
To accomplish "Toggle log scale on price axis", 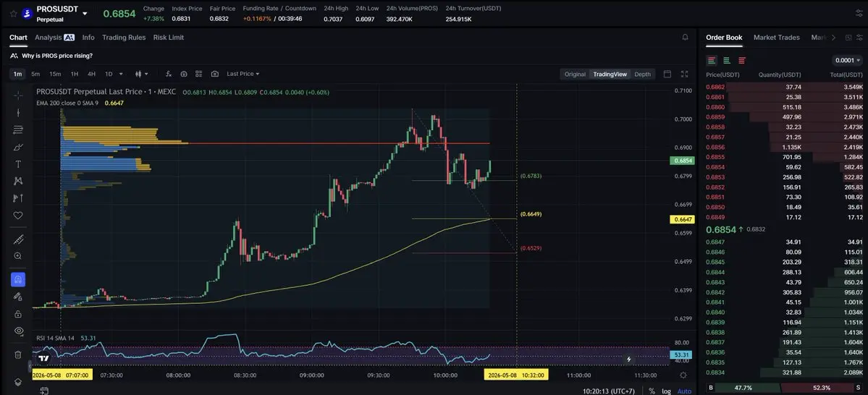I will [667, 391].
